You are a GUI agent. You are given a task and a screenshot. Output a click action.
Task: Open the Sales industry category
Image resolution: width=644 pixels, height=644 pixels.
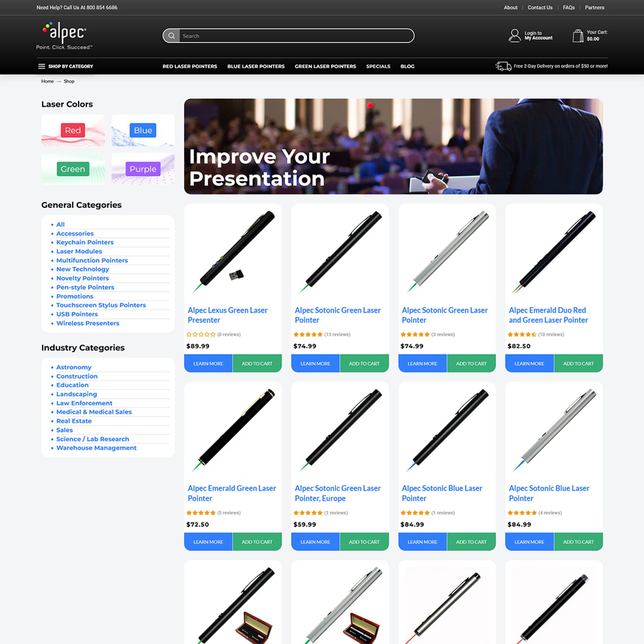[65, 430]
